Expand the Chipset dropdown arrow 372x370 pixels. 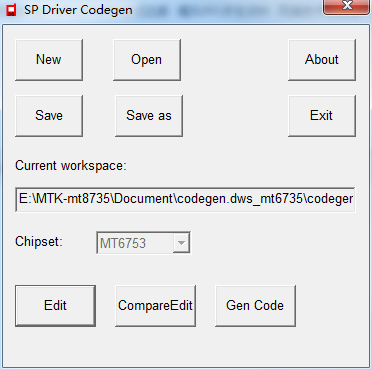point(181,243)
